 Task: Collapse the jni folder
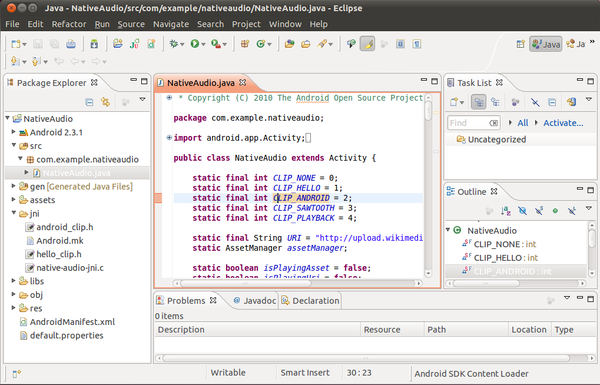click(14, 213)
